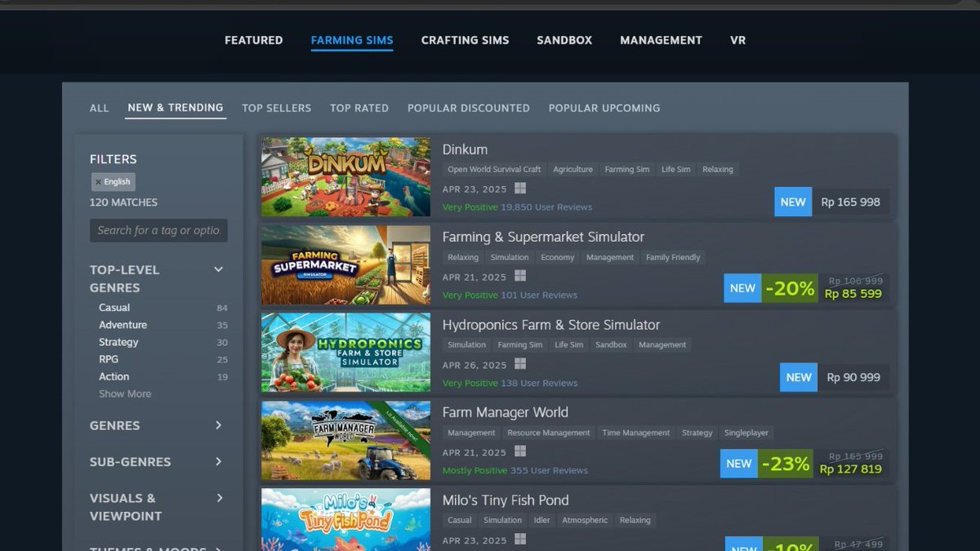Click Atmospheric tag
The height and width of the screenshot is (551, 980).
coord(585,521)
